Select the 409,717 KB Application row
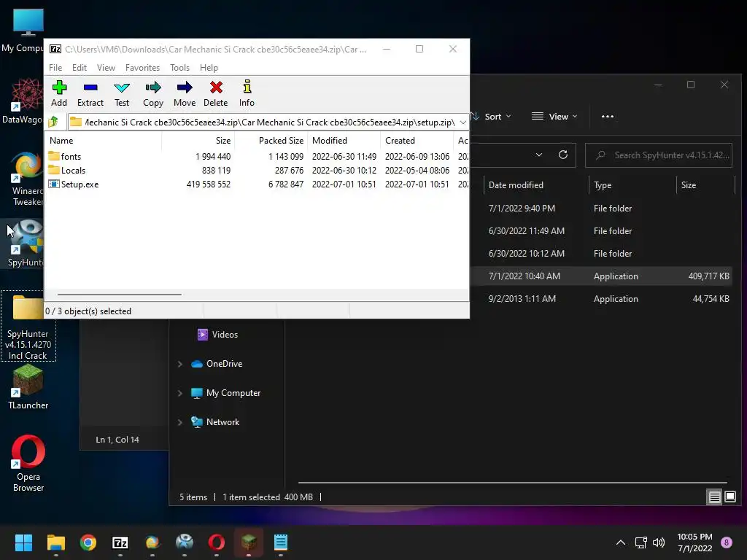747x560 pixels. tap(603, 276)
